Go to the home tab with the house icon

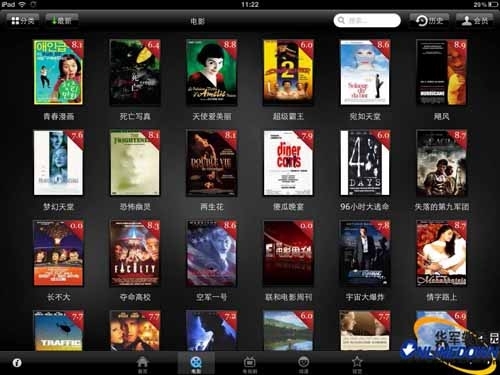142,364
